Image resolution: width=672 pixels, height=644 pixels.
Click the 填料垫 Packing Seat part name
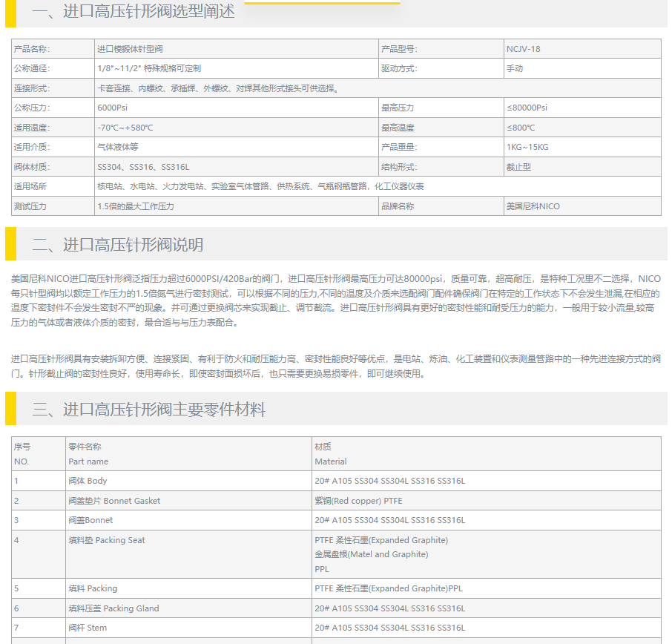107,540
